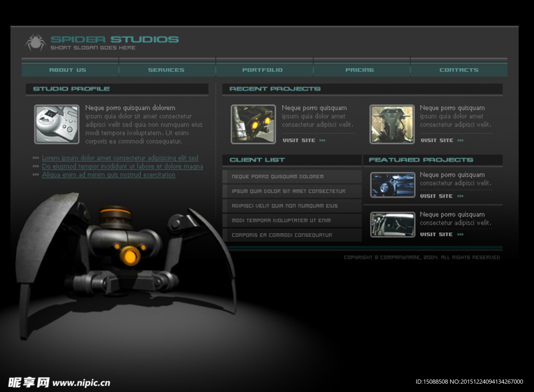Click the game controller thumbnail in Studio Profile

coord(57,124)
